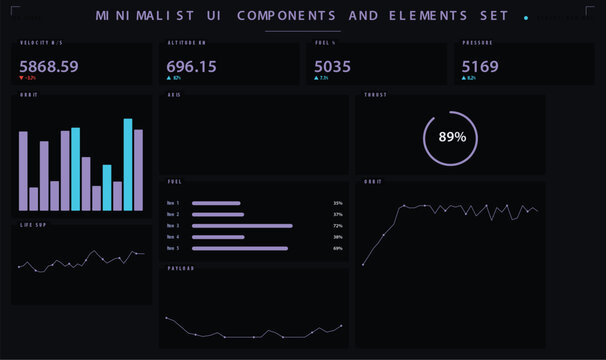Click the first data point of the large ORBIT line chart
606x360 pixels.
point(363,265)
